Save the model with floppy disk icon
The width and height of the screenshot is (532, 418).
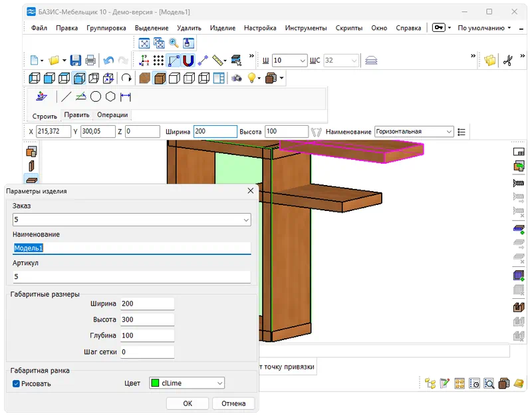(75, 61)
